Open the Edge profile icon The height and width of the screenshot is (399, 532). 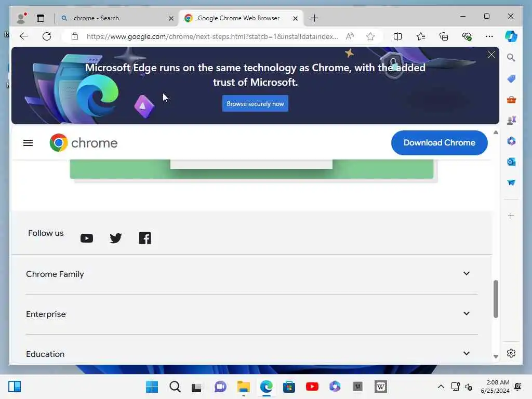[x=21, y=18]
